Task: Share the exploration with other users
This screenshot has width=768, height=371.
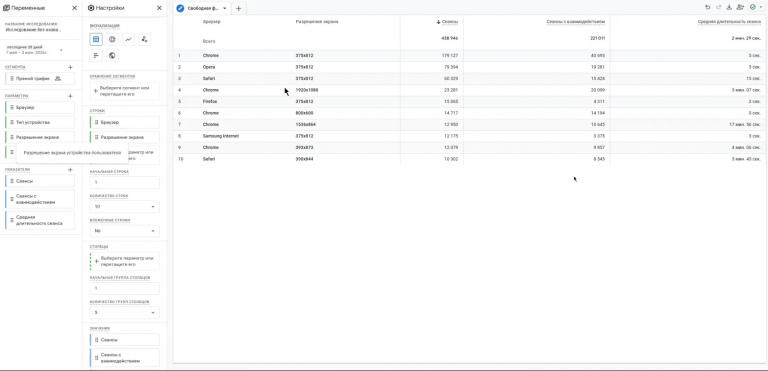Action: pyautogui.click(x=740, y=7)
